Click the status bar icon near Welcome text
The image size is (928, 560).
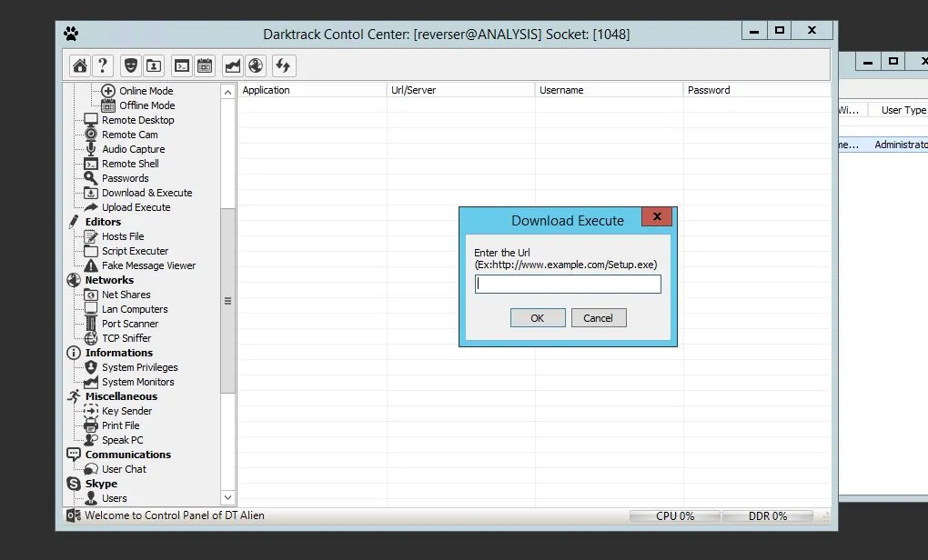click(x=74, y=515)
